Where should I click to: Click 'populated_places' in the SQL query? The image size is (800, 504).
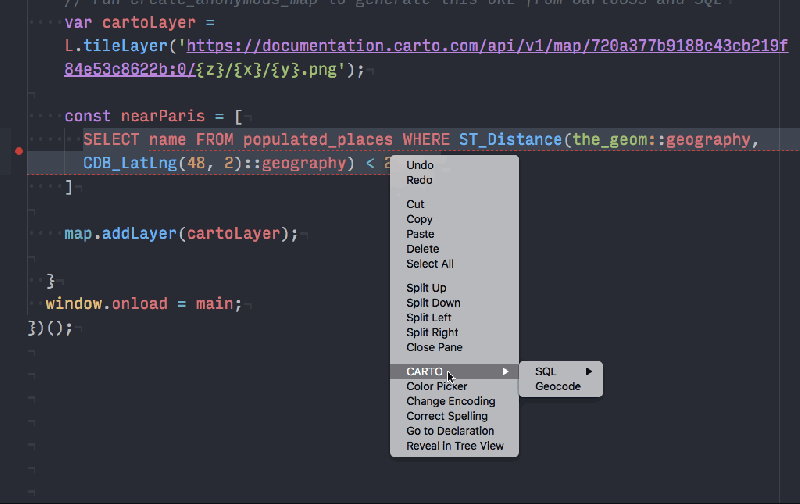(x=318, y=139)
